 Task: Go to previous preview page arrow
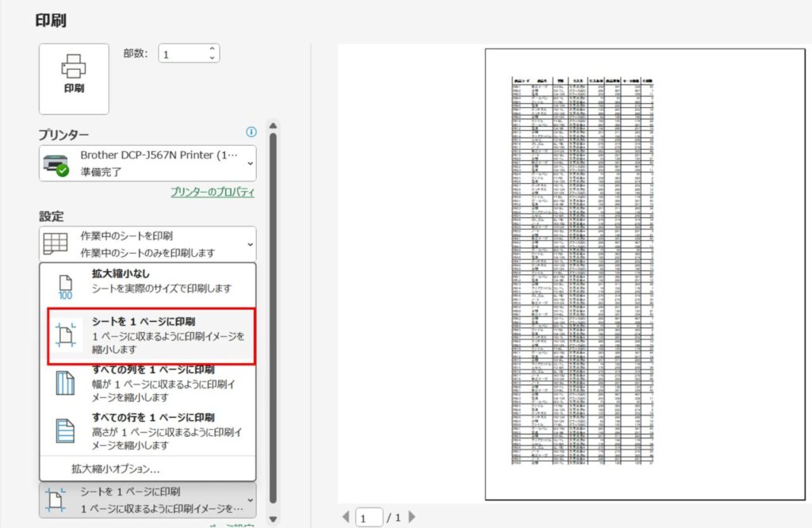click(x=346, y=517)
